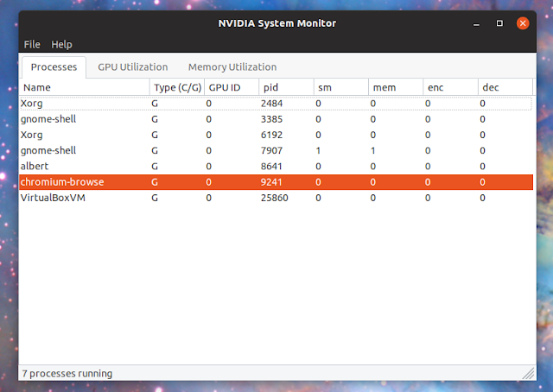Minimize the NVIDIA System Monitor window
Image resolution: width=553 pixels, height=392 pixels.
476,23
